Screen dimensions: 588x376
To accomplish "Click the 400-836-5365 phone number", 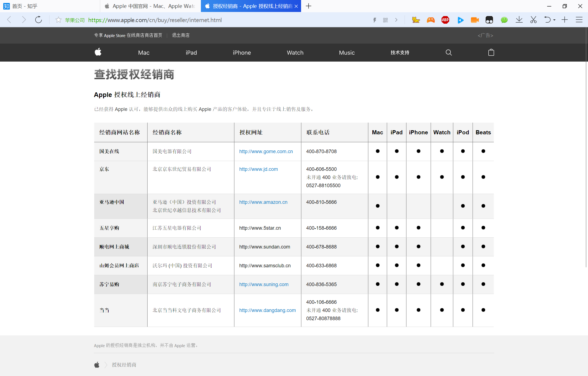I will click(x=321, y=284).
